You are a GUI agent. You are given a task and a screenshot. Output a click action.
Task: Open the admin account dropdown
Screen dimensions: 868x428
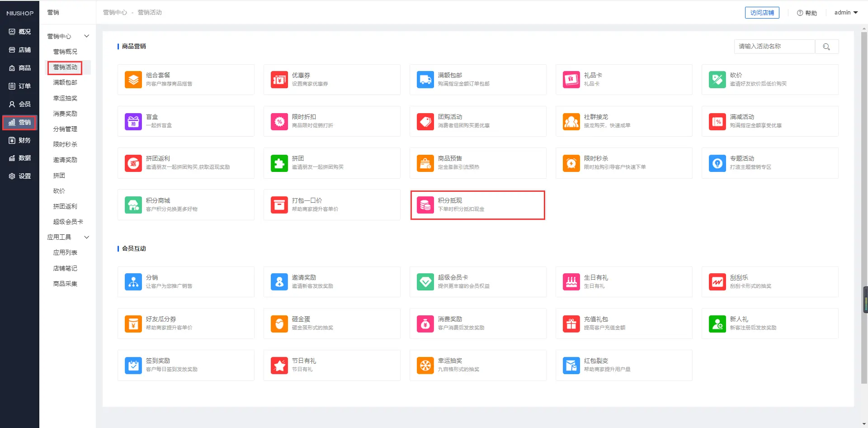click(x=846, y=13)
